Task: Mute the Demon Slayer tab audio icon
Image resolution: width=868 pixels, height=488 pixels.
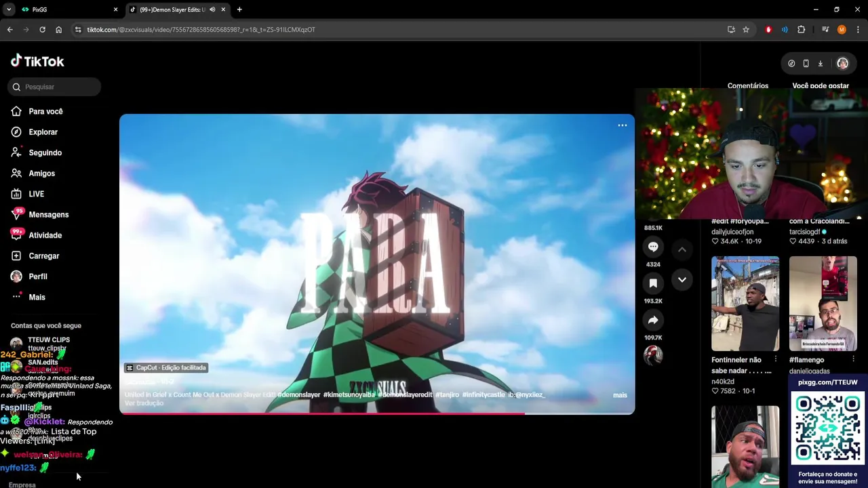Action: coord(212,9)
